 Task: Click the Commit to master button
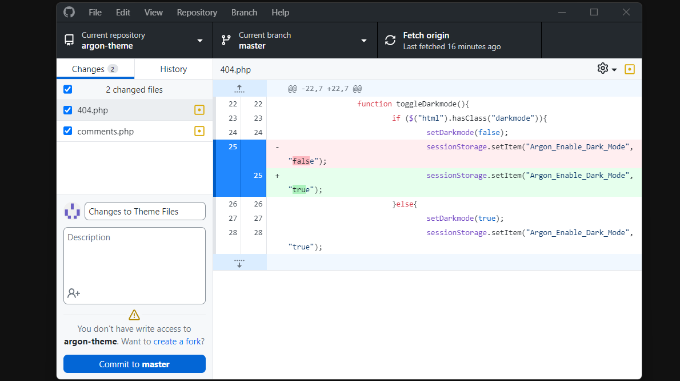[134, 364]
